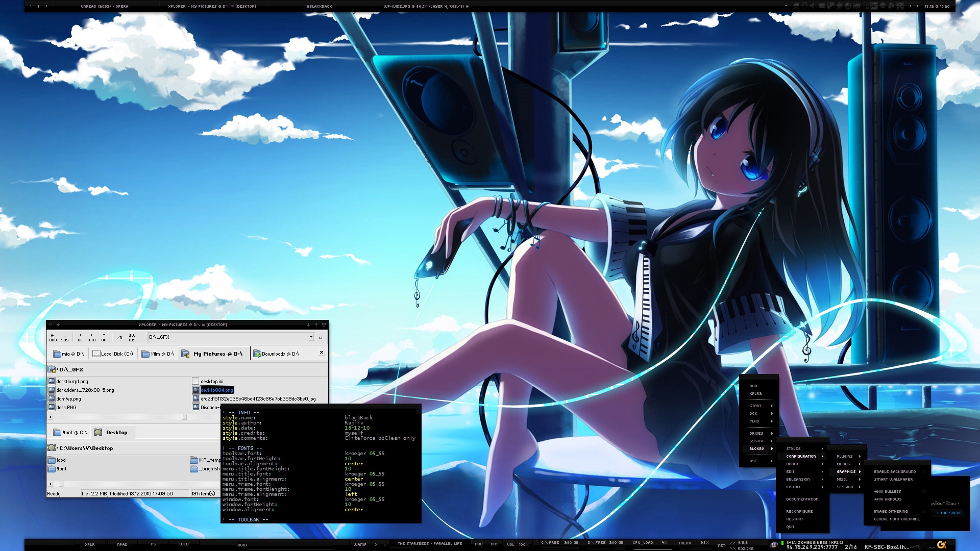This screenshot has width=980, height=551.
Task: Toggle the *nix Bullets option
Action: 897,491
